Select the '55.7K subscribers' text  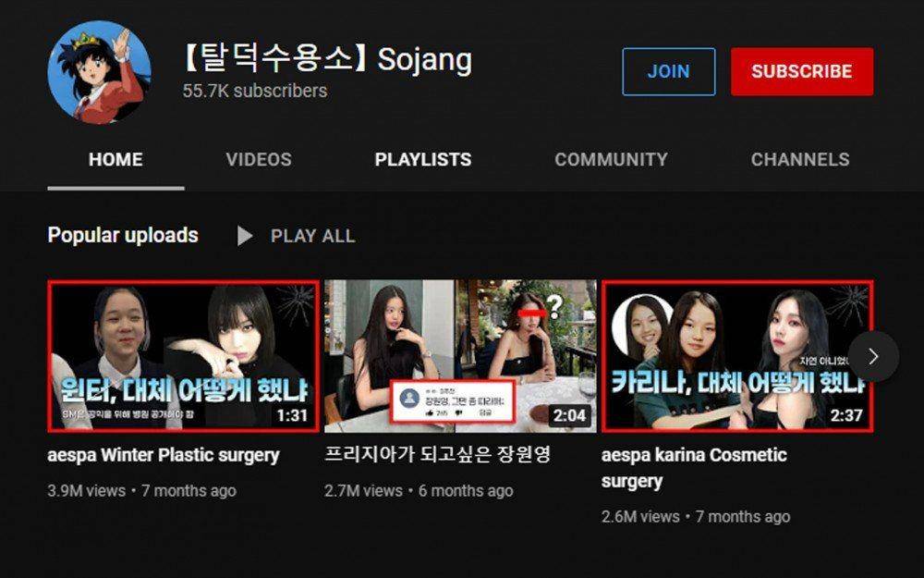click(255, 91)
